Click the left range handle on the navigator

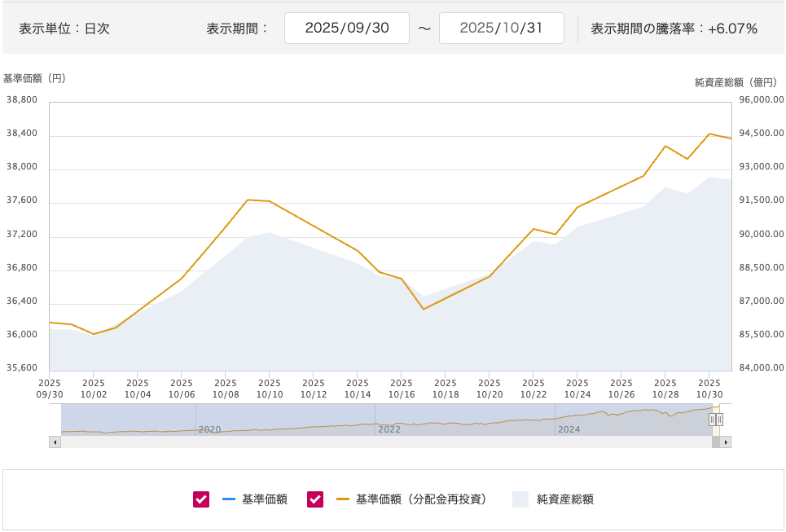712,420
